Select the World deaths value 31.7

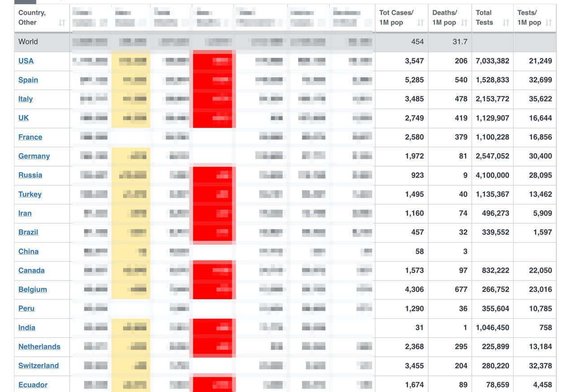[x=460, y=42]
